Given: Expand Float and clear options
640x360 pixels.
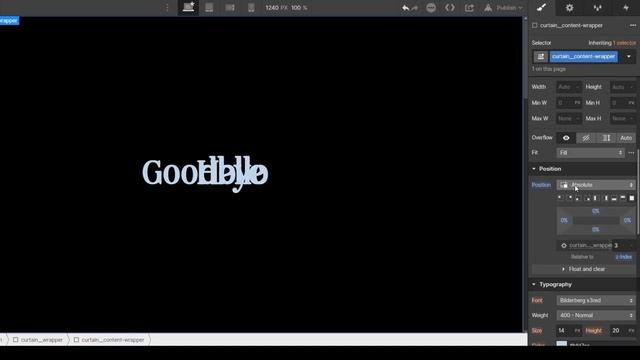Looking at the screenshot, I should click(583, 269).
